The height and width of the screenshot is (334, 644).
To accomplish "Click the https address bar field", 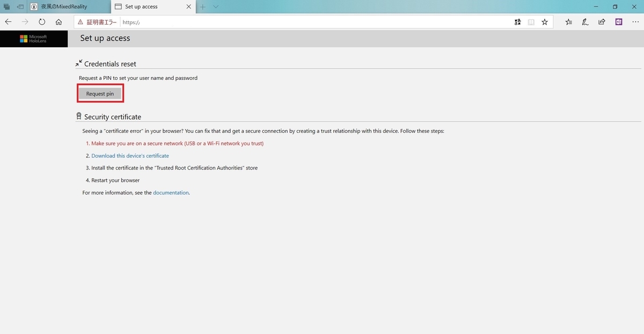I will click(x=314, y=22).
